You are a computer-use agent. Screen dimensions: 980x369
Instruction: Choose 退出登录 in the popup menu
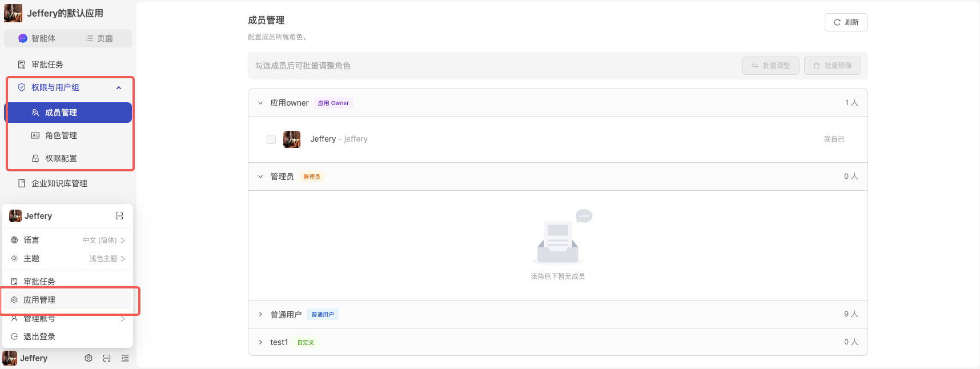67,336
